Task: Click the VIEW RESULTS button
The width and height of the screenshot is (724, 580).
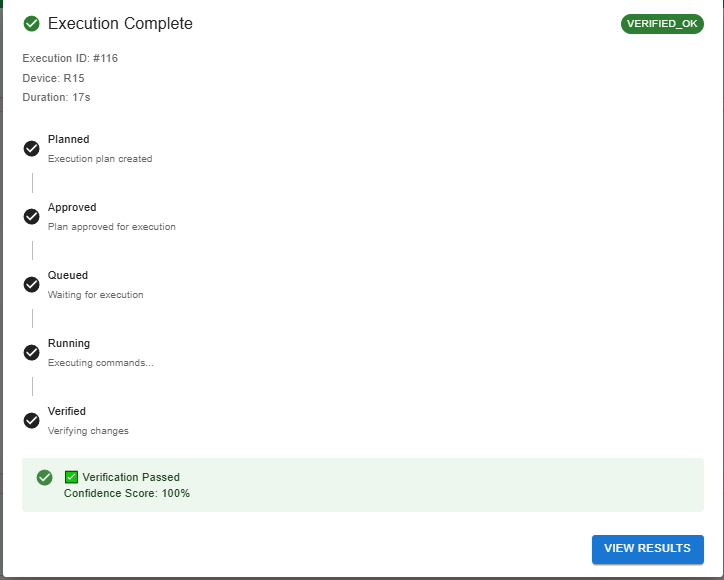Action: click(647, 549)
